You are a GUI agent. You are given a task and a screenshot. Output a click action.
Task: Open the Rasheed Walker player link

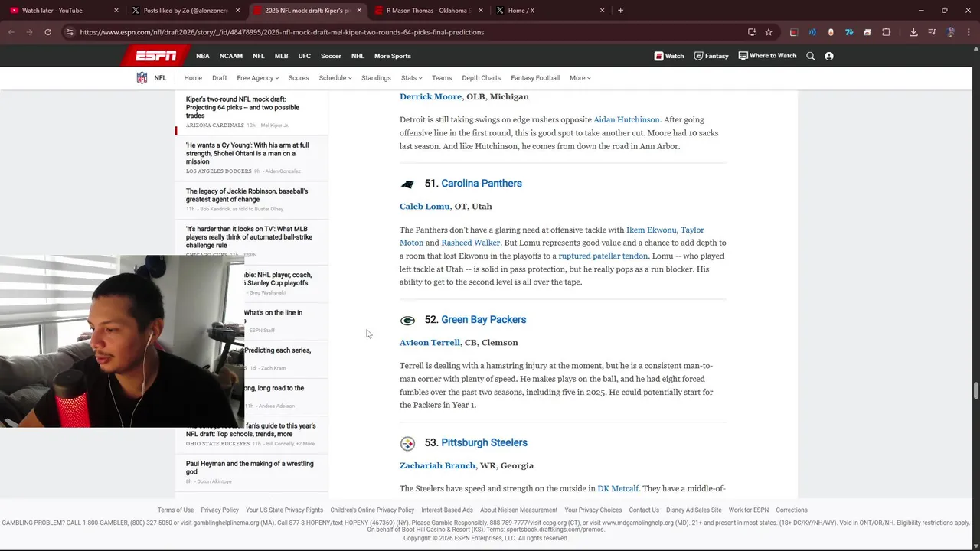470,243
